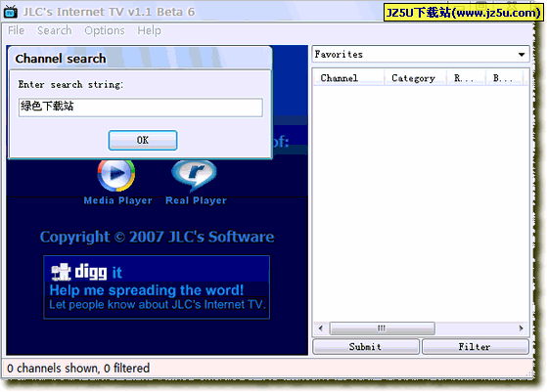Viewport: 547px width, 392px height.
Task: Open the Options menu
Action: (105, 30)
